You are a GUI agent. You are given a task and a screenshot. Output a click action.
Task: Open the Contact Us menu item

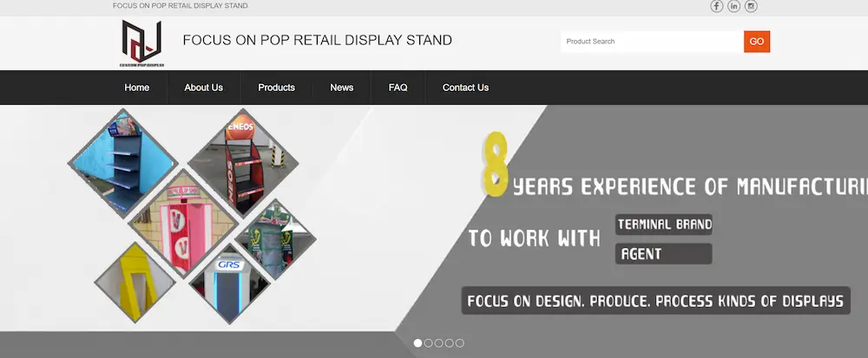point(465,88)
